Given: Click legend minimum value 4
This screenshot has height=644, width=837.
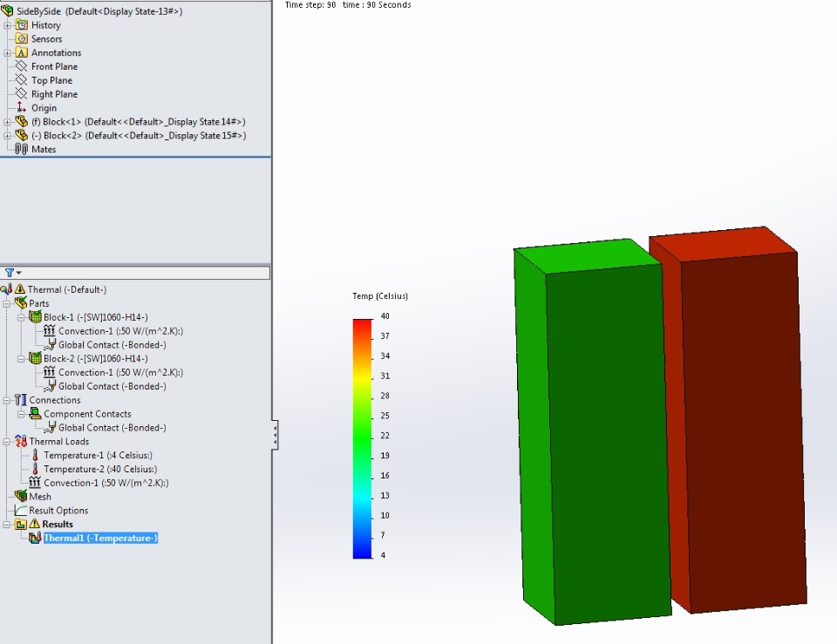Looking at the screenshot, I should point(383,555).
